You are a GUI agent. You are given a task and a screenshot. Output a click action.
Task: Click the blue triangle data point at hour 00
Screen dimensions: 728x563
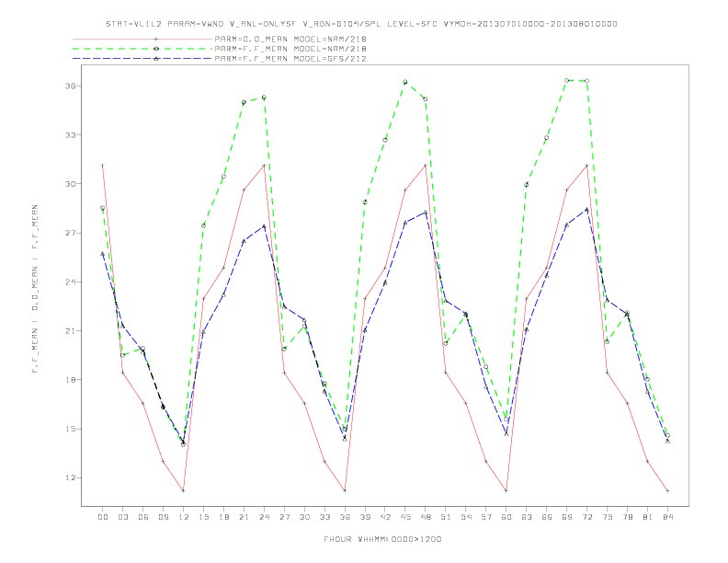coord(103,254)
